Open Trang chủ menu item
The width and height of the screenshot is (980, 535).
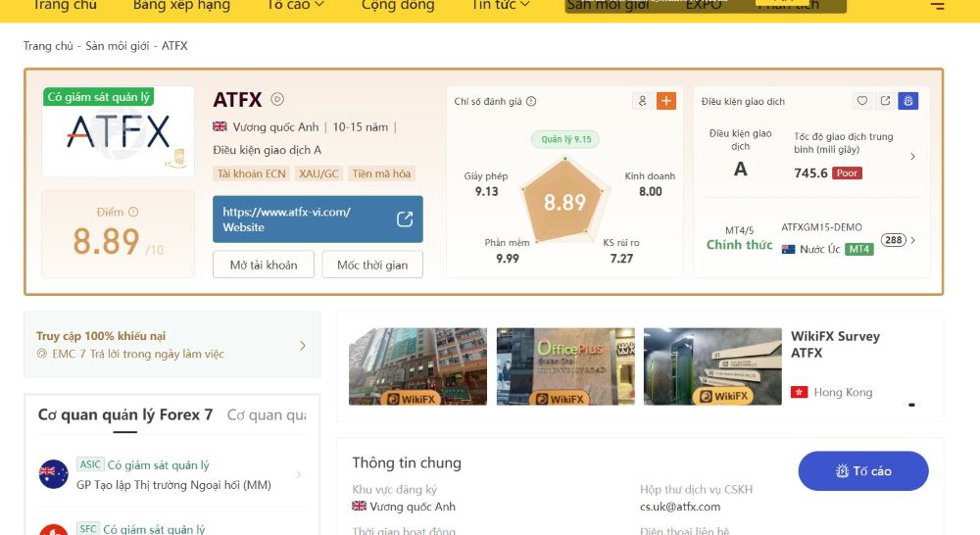[65, 5]
